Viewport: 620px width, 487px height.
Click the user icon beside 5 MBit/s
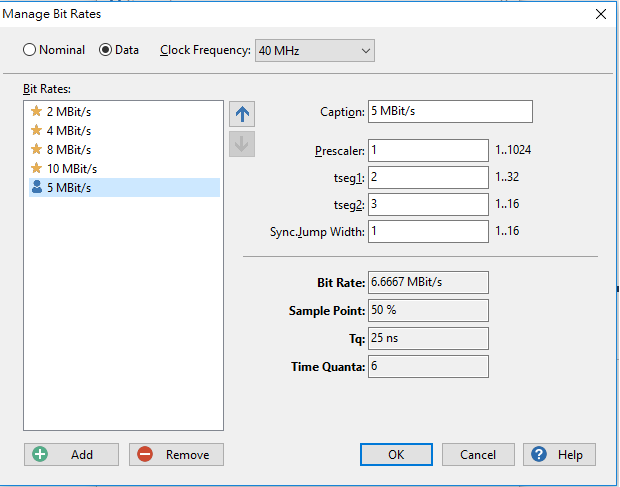[37, 187]
